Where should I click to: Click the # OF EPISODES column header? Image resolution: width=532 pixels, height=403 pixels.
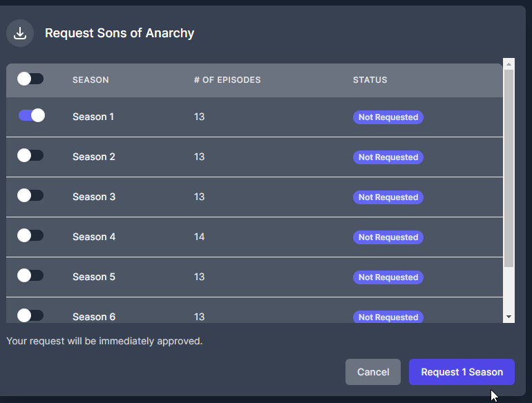click(227, 80)
